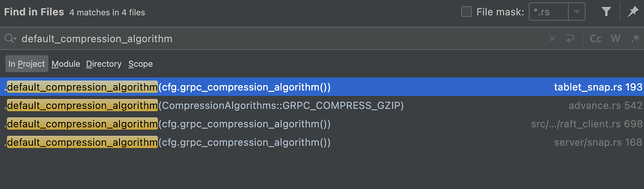Enable the File mask checkbox
644x189 pixels.
tap(466, 12)
